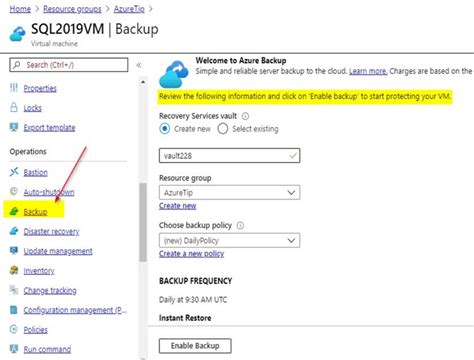Screen dimensions: 474x360
Task: Open Configuration management menu item
Action: (75, 310)
